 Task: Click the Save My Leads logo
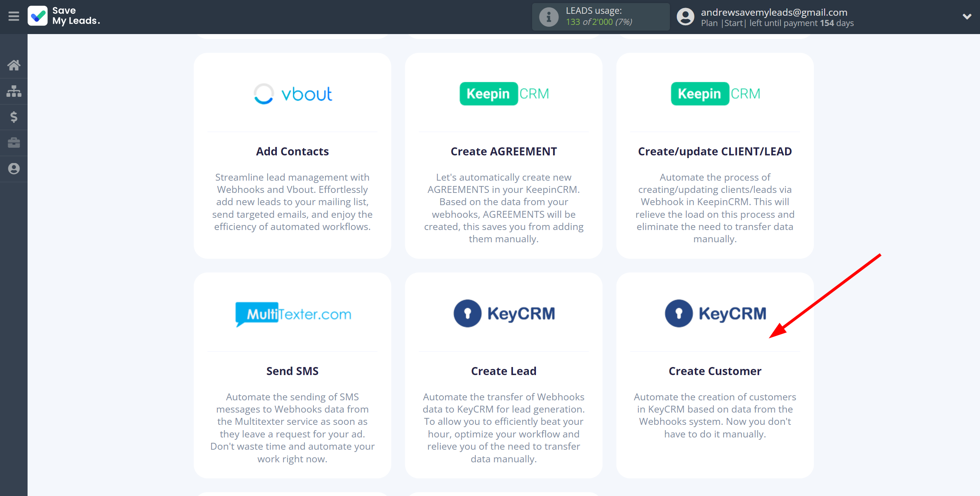pos(64,16)
